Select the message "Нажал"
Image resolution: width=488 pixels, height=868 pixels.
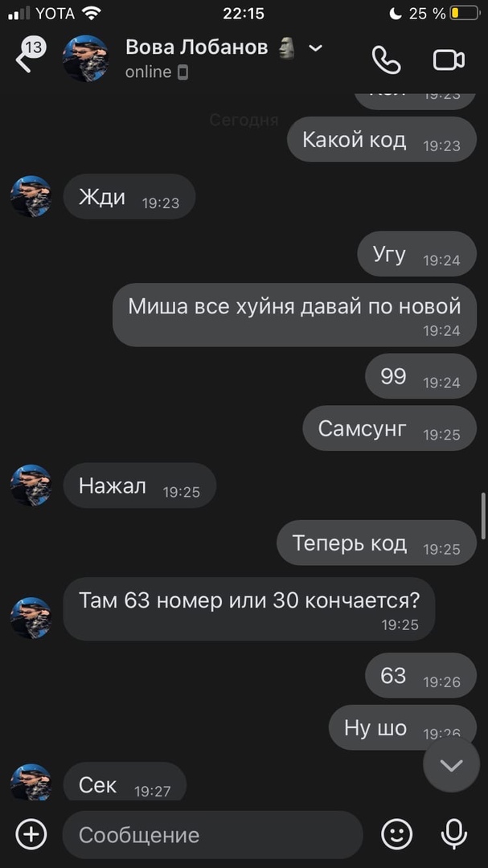[140, 485]
